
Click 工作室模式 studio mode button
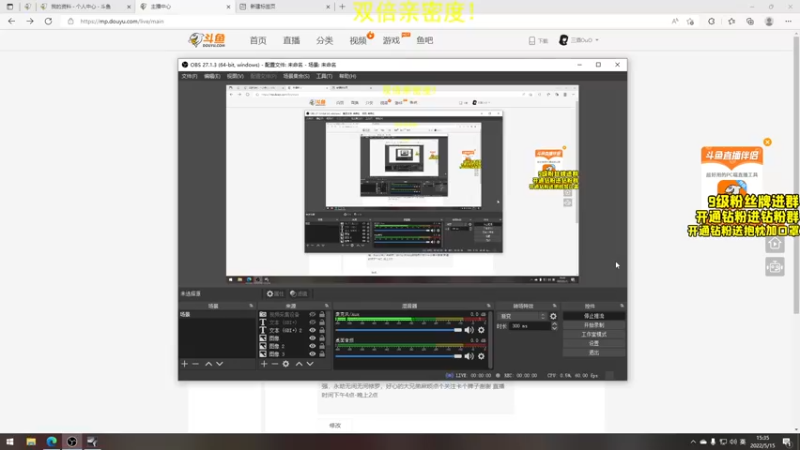click(x=594, y=334)
